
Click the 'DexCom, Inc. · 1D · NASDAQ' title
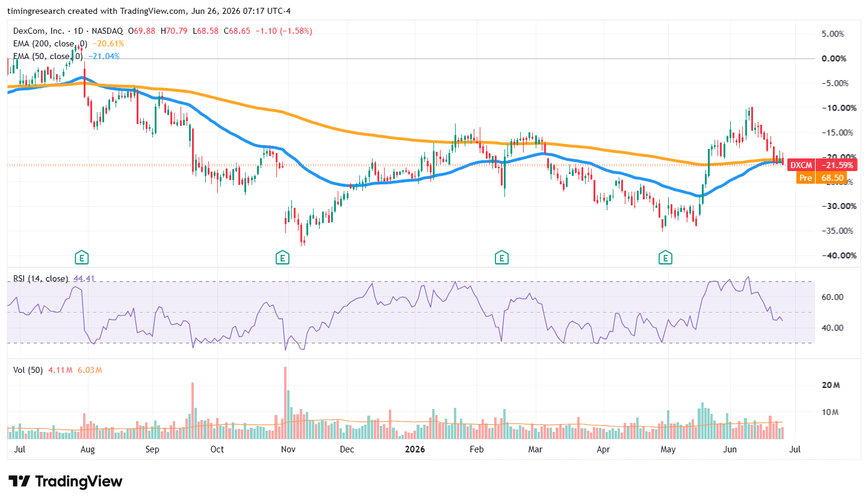pyautogui.click(x=68, y=31)
